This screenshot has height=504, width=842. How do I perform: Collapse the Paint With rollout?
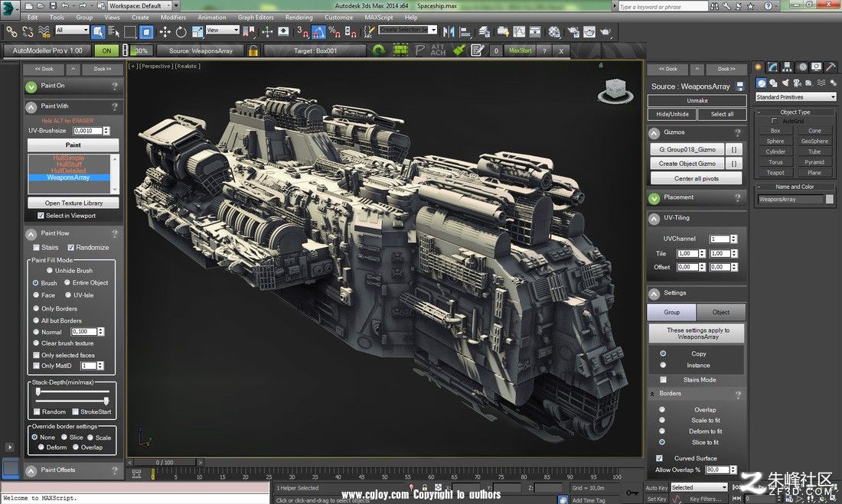(31, 107)
